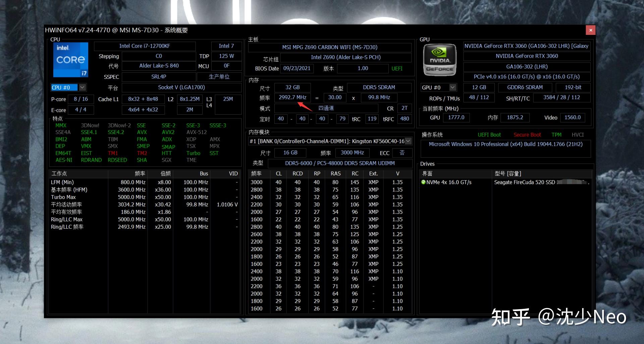The width and height of the screenshot is (644, 344).
Task: Click the 工作点 column header
Action: pyautogui.click(x=78, y=173)
